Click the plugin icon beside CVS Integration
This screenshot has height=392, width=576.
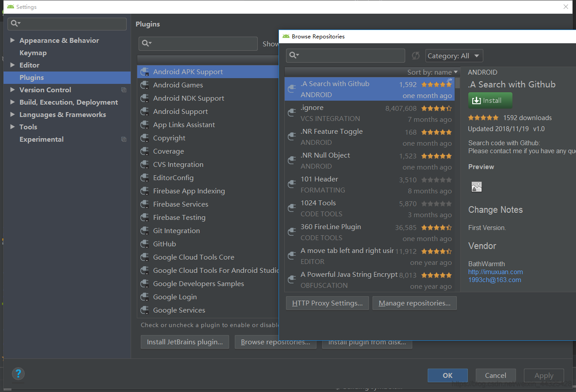144,164
